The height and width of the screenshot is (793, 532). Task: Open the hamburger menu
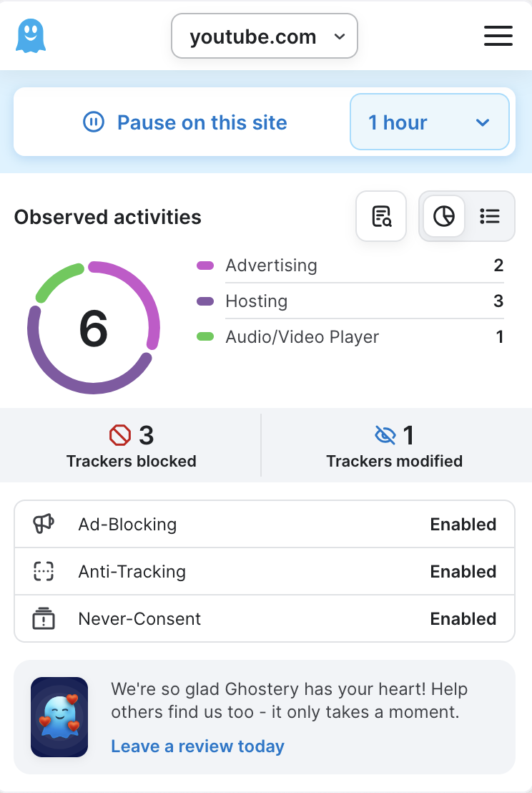point(498,36)
